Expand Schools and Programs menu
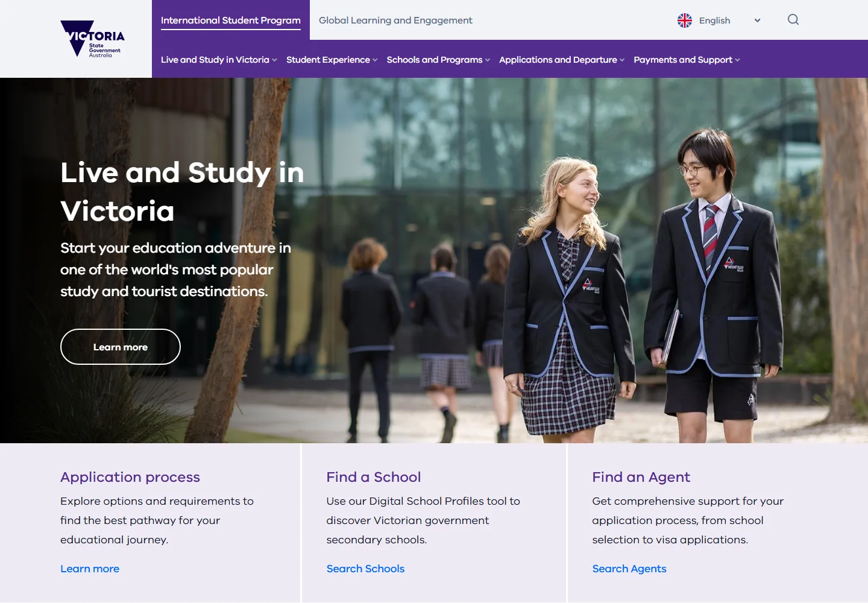Viewport: 868px width, 603px height. click(438, 60)
